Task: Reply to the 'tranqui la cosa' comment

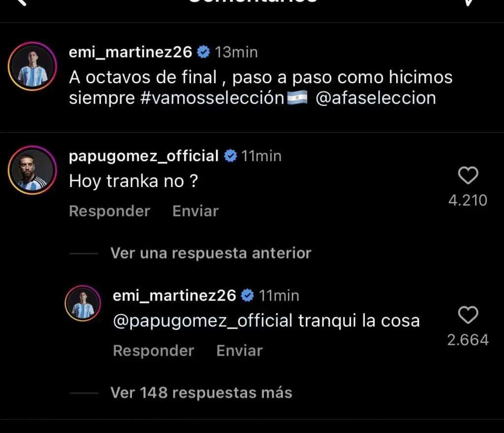Action: (154, 351)
